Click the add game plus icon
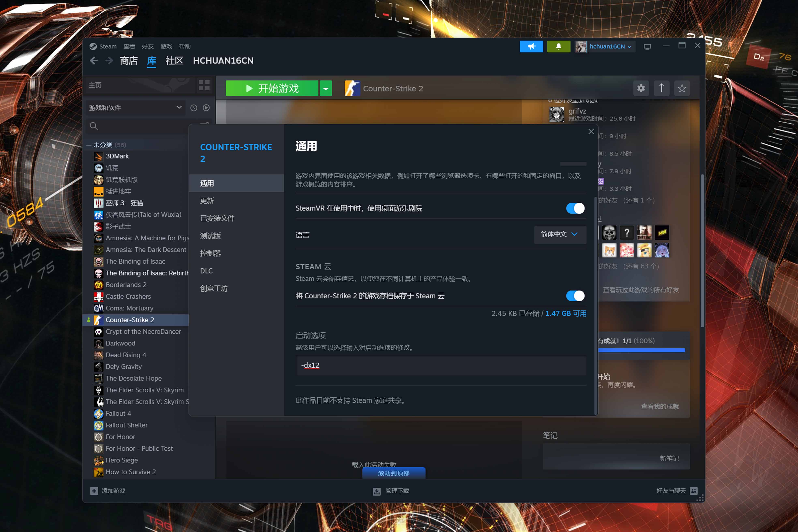Viewport: 798px width, 532px height. 94,491
